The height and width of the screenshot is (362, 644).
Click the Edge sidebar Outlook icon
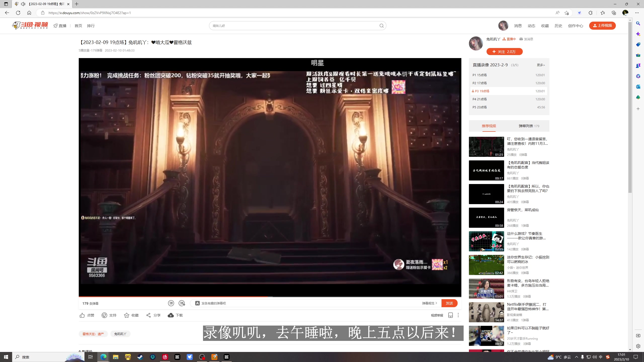pyautogui.click(x=638, y=87)
